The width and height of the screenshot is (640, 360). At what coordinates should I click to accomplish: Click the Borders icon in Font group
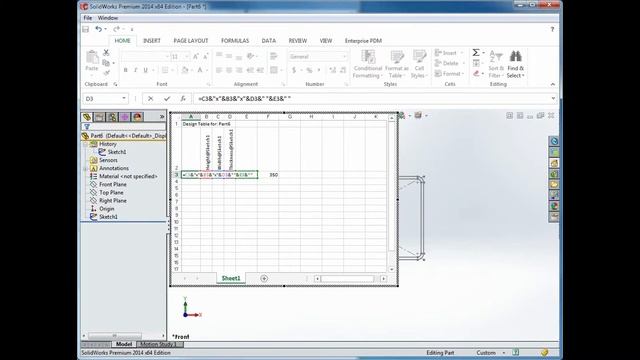(x=165, y=70)
